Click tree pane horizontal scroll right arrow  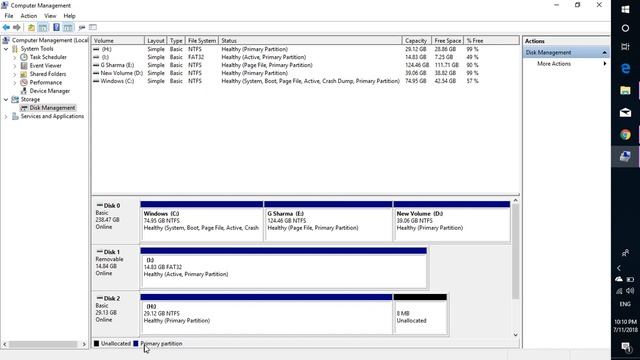(x=84, y=344)
